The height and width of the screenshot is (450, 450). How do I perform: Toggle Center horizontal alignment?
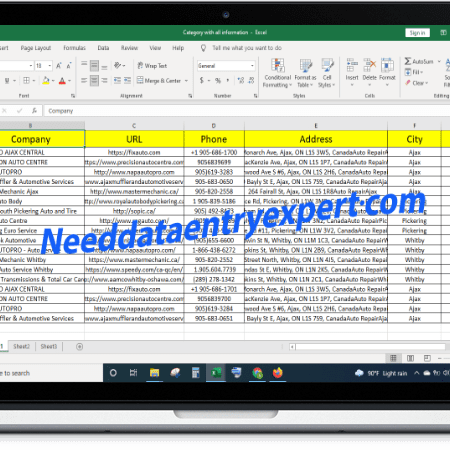pos(94,80)
